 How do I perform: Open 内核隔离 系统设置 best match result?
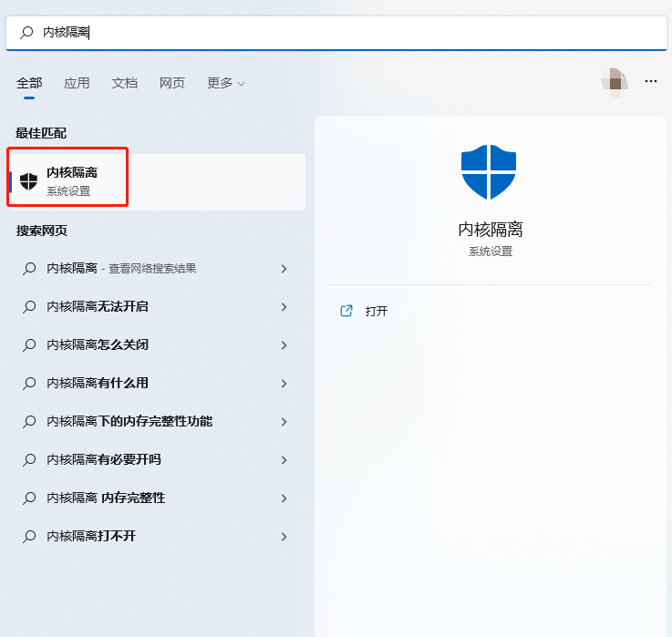pyautogui.click(x=155, y=181)
